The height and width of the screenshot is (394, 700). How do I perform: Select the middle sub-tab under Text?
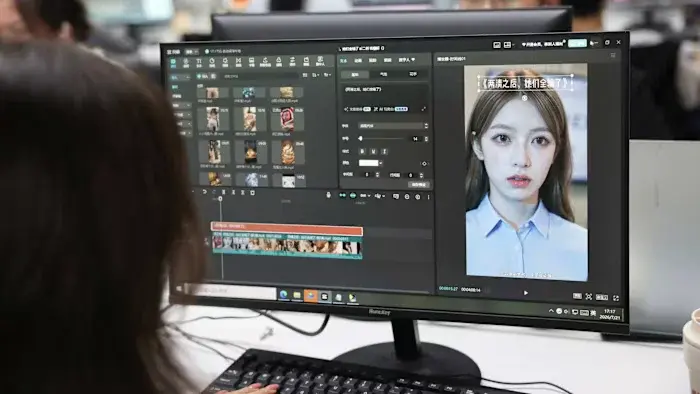tap(383, 74)
